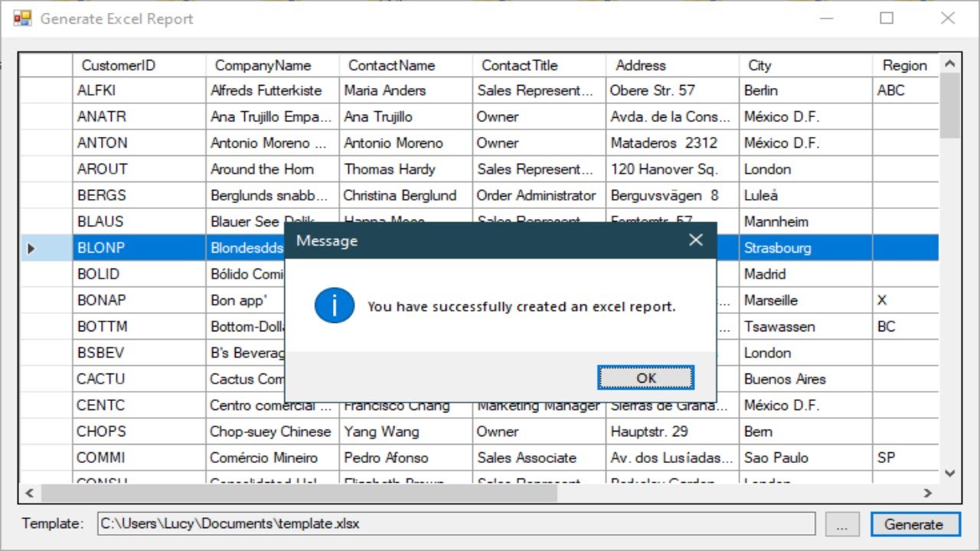Viewport: 980px width, 551px height.
Task: Click the blue information icon in dialog
Action: [x=335, y=306]
